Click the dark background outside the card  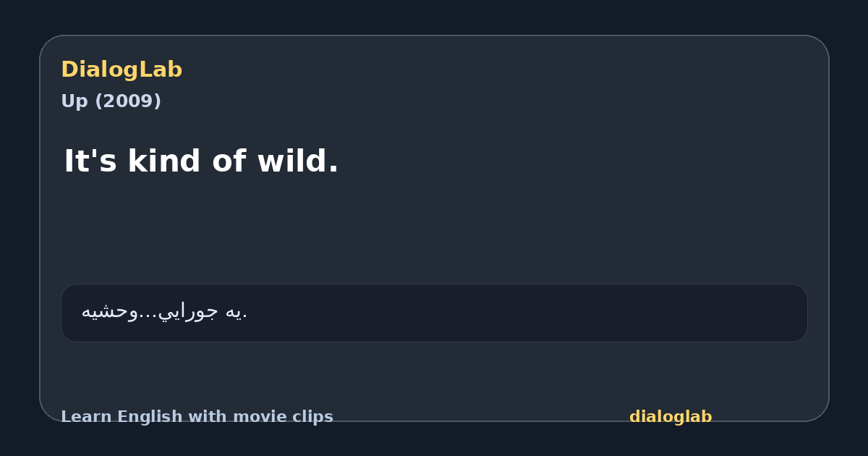click(434, 16)
